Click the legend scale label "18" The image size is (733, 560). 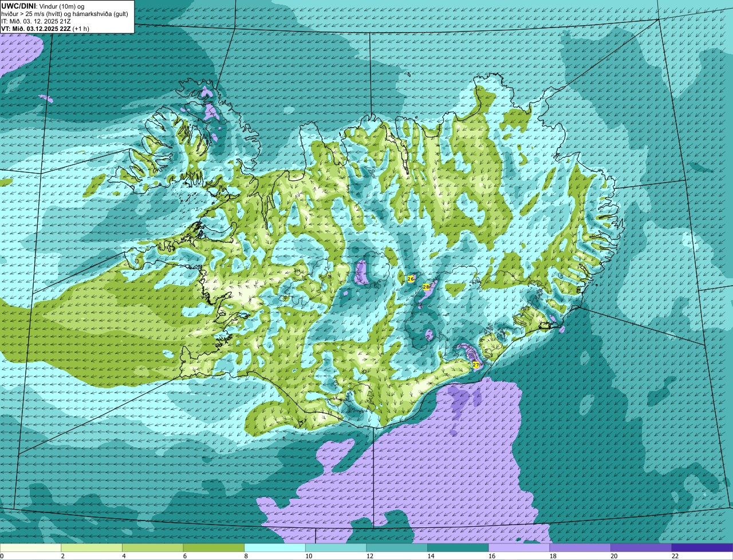tap(553, 556)
